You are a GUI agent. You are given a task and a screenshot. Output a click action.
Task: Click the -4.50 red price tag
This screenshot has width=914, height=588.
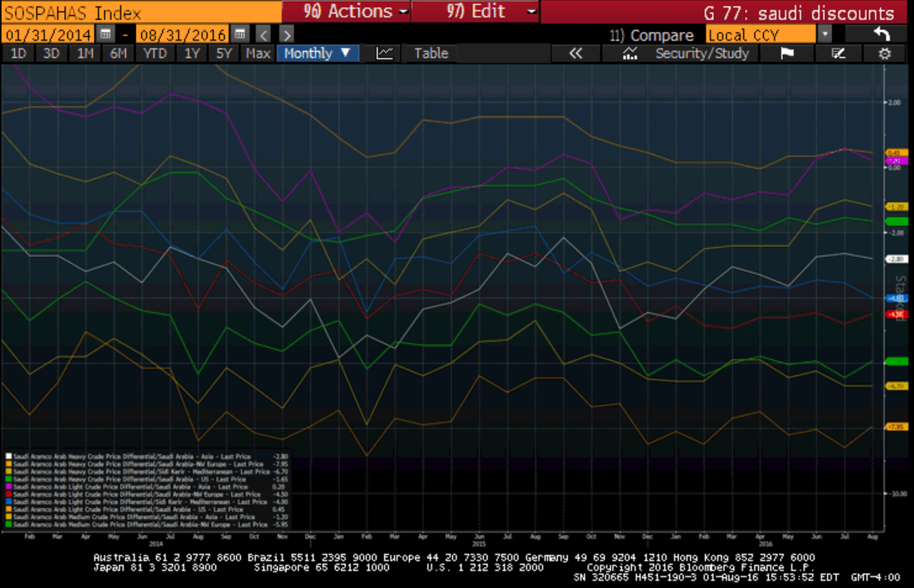pyautogui.click(x=896, y=314)
